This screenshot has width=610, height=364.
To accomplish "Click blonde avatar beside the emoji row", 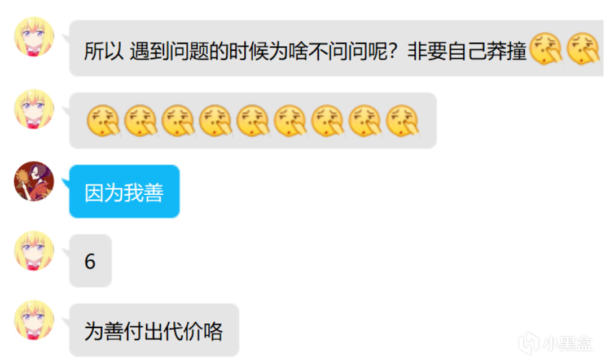I will [34, 109].
